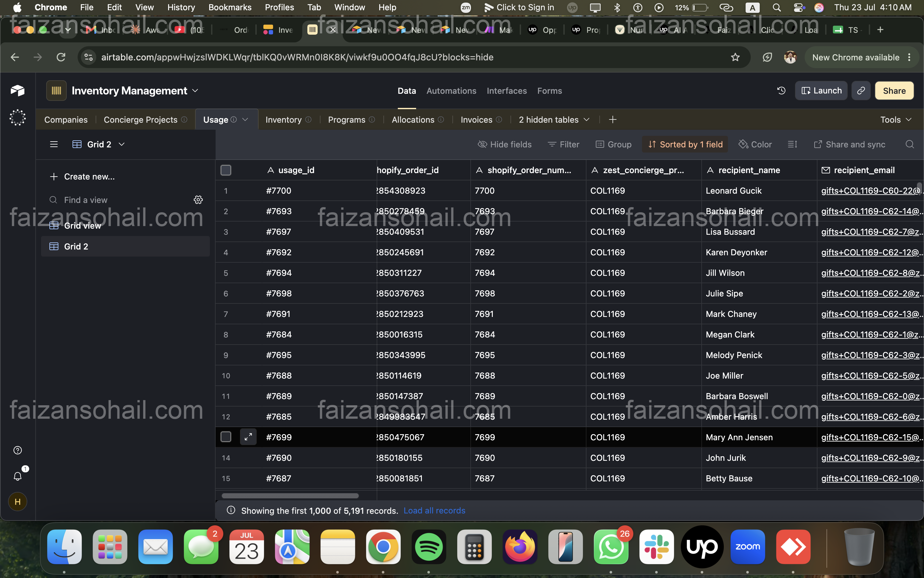Open Share and sync options
The image size is (924, 578).
[x=850, y=144]
